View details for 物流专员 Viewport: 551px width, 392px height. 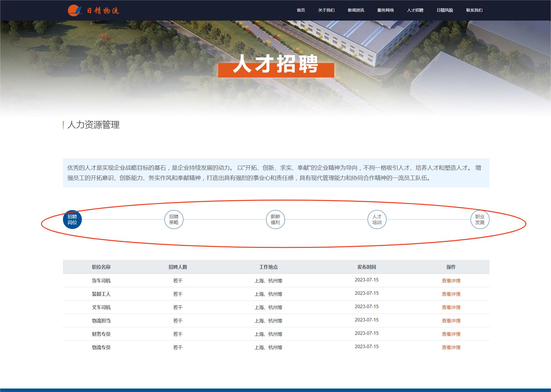pyautogui.click(x=451, y=347)
